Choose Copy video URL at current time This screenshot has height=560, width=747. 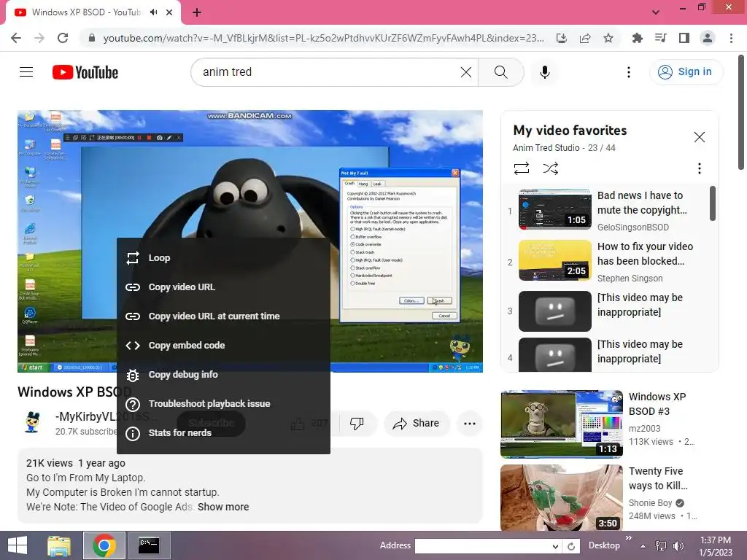tap(223, 316)
